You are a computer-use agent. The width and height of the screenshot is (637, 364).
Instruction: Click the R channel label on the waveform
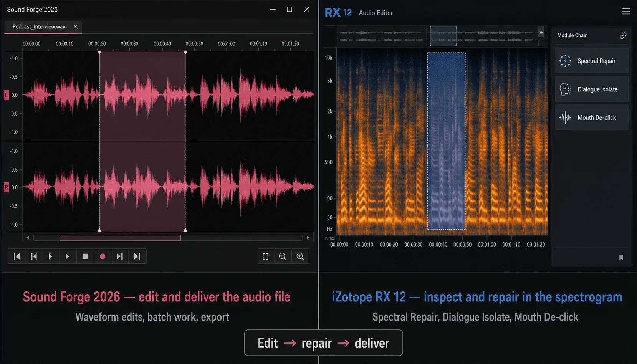[6, 187]
